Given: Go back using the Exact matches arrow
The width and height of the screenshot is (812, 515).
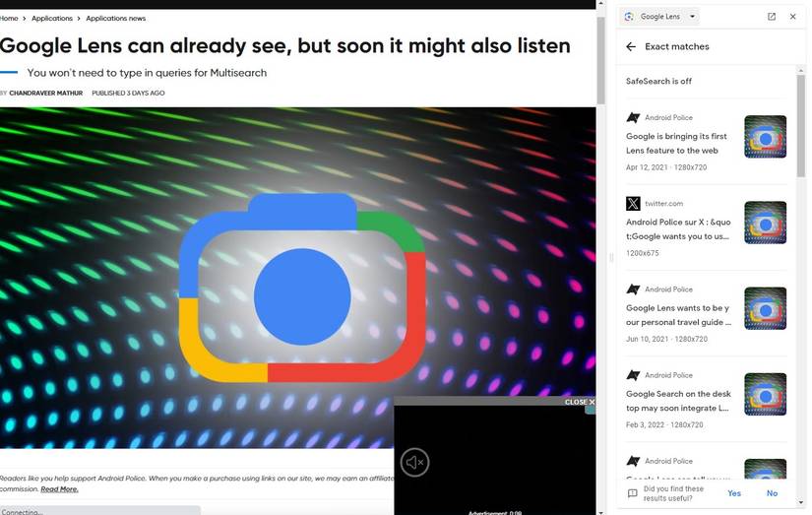Looking at the screenshot, I should 631,46.
